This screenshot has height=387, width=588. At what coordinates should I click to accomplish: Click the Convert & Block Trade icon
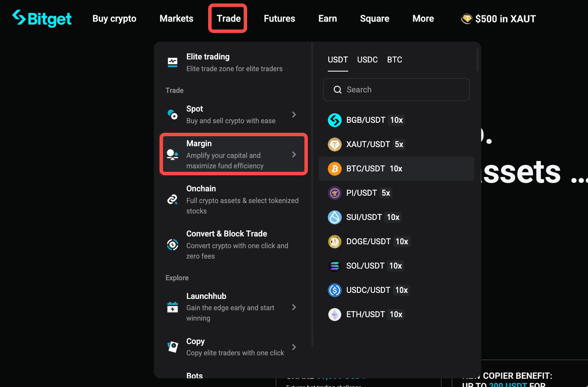(173, 245)
